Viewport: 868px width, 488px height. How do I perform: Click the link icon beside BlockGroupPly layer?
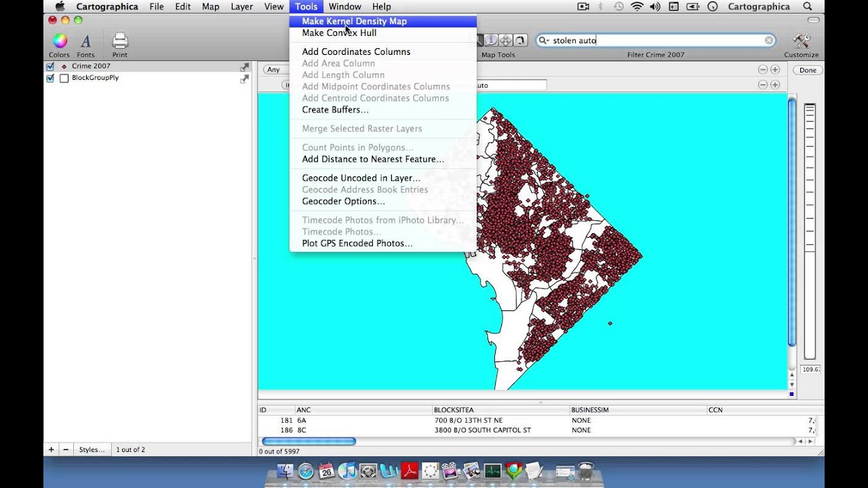(x=244, y=79)
